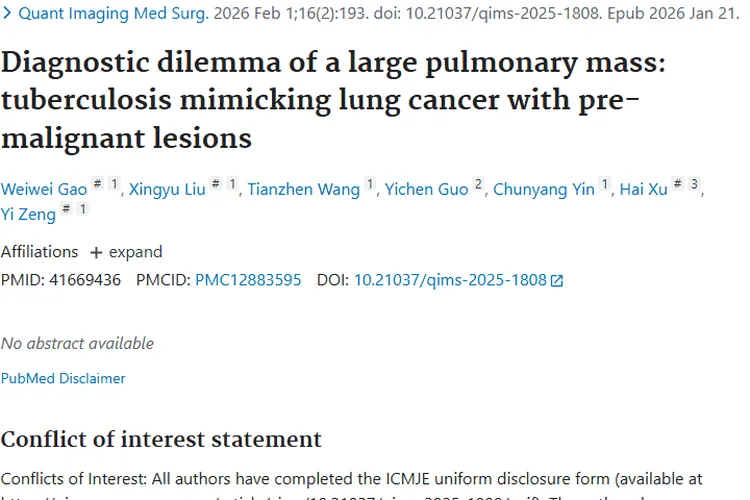Open author Hai Xu's link
Screen dimensions: 750x500
pos(643,189)
